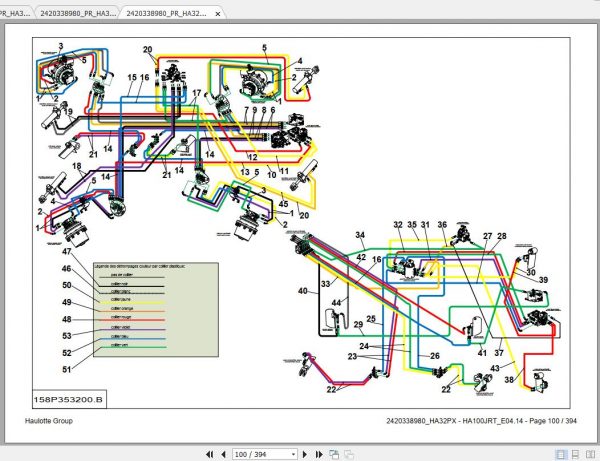This screenshot has height=461, width=600.
Task: Select two-page facing view mode
Action: (590, 454)
